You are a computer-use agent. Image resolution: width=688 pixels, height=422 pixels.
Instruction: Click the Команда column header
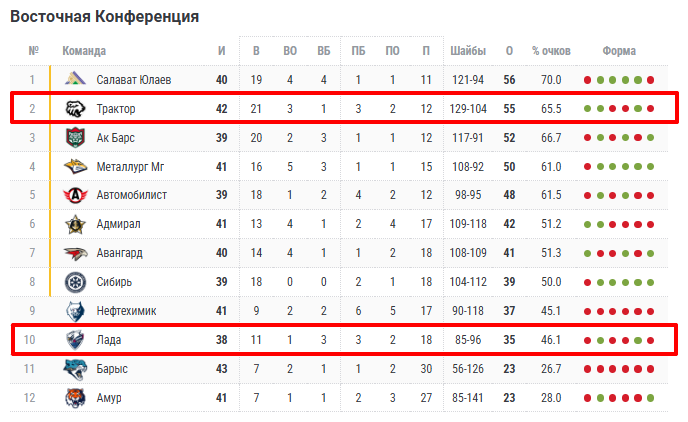point(84,51)
